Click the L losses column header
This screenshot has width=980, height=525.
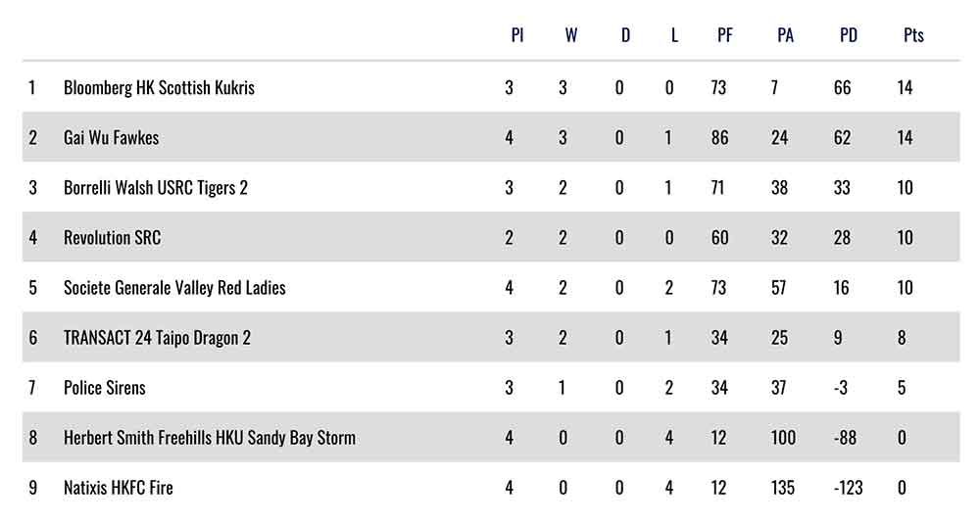[674, 36]
